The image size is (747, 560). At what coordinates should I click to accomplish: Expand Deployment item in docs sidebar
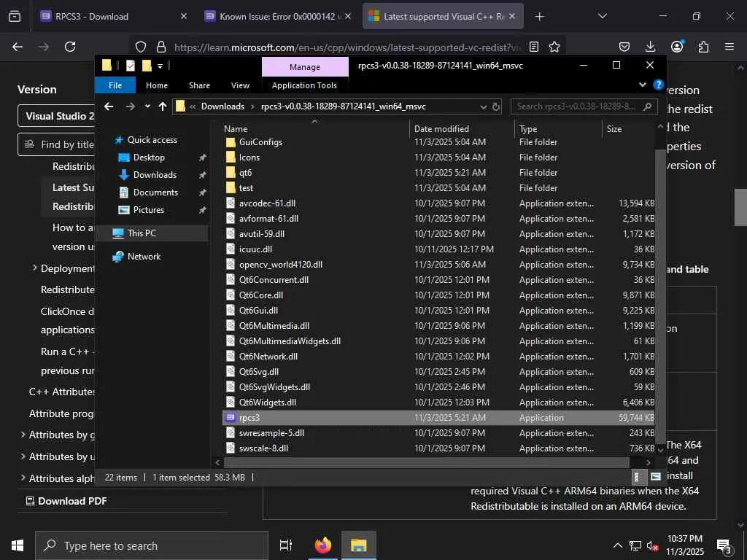point(34,268)
